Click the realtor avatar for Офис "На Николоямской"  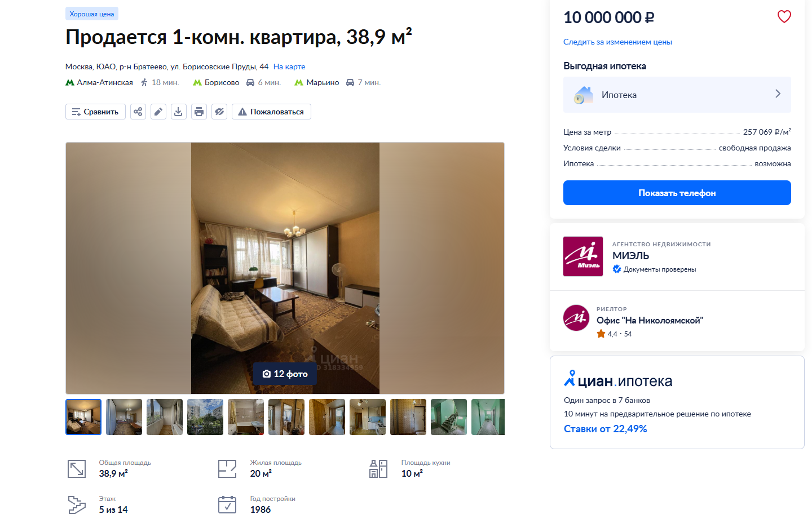[x=576, y=318]
